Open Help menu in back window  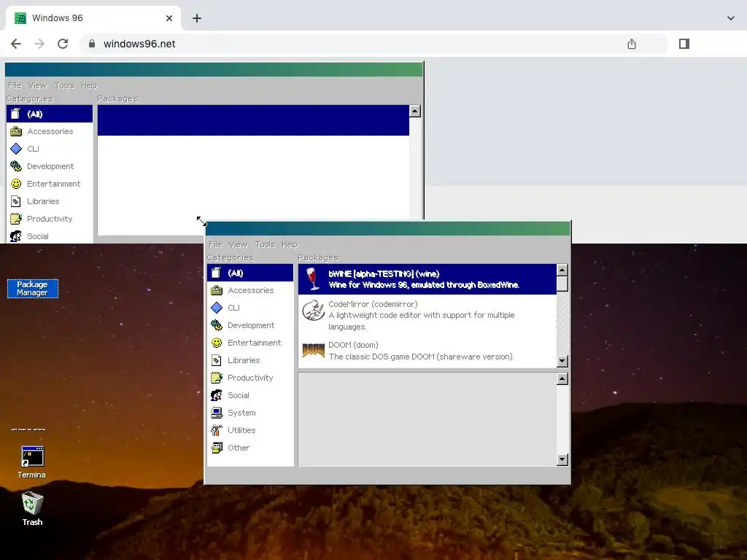[x=88, y=85]
